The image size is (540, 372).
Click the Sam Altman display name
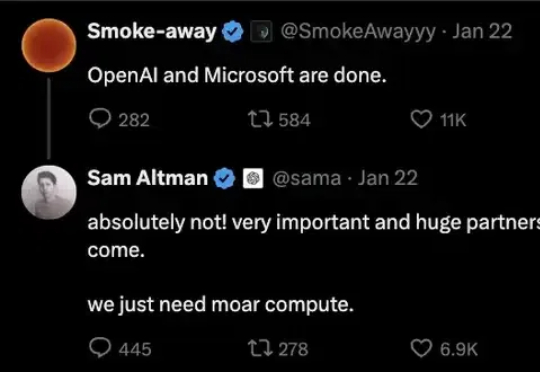pyautogui.click(x=148, y=178)
